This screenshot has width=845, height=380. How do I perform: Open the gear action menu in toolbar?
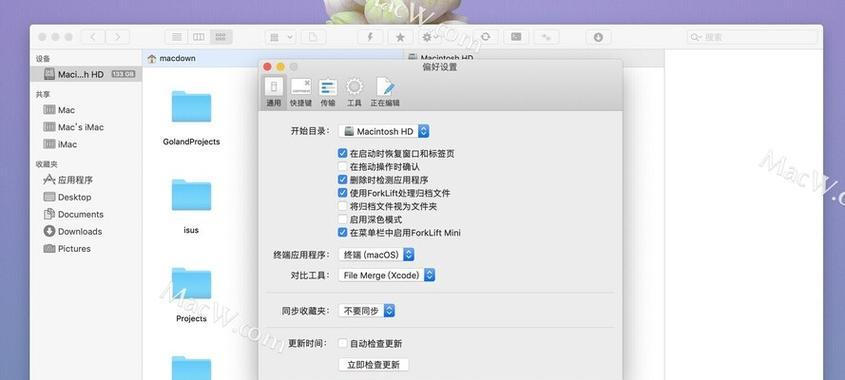432,37
